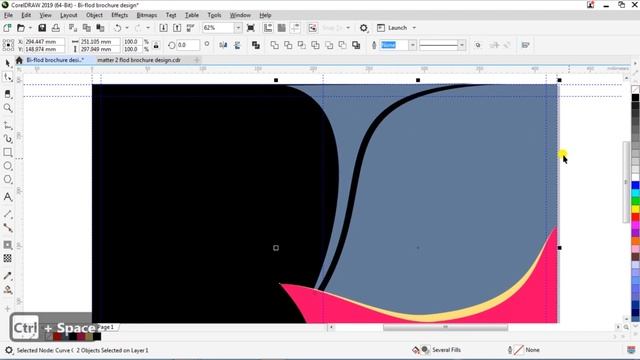Toggle Show grid button
This screenshot has height=360, width=640.
pyautogui.click(x=282, y=28)
